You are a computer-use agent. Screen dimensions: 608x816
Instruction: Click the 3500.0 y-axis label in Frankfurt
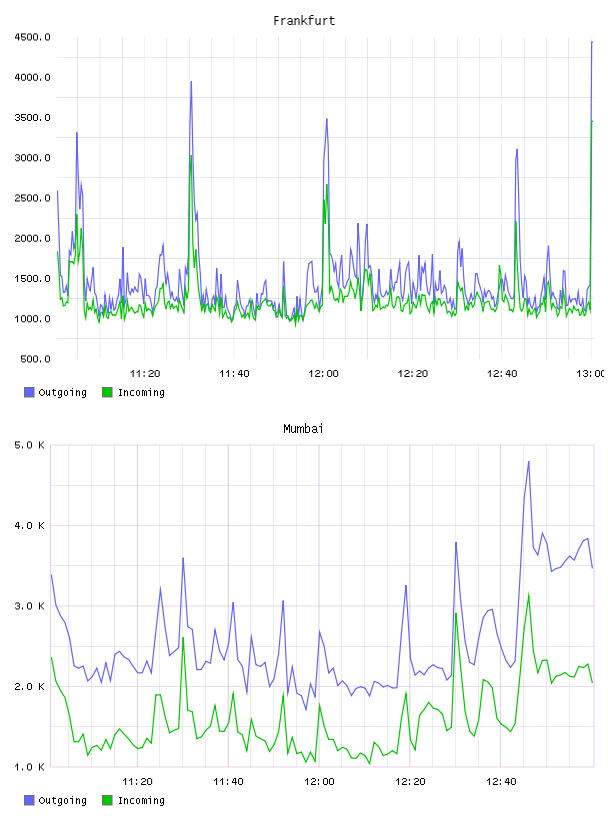point(32,118)
